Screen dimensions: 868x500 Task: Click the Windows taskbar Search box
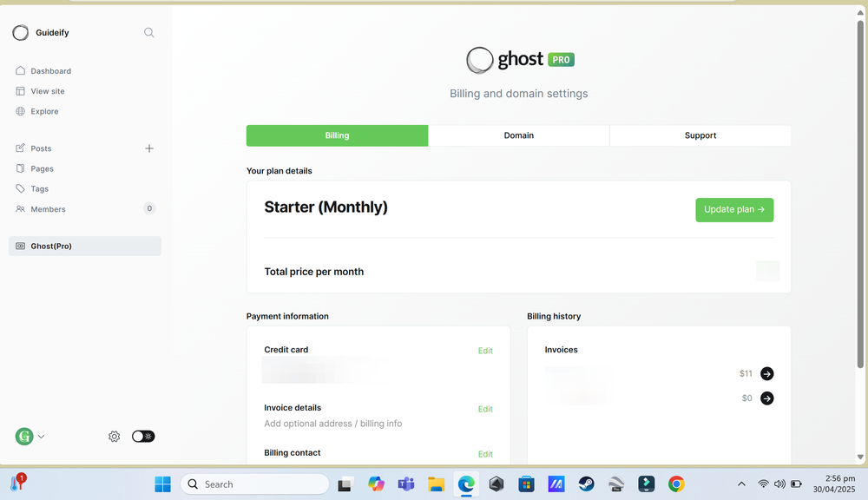point(254,484)
